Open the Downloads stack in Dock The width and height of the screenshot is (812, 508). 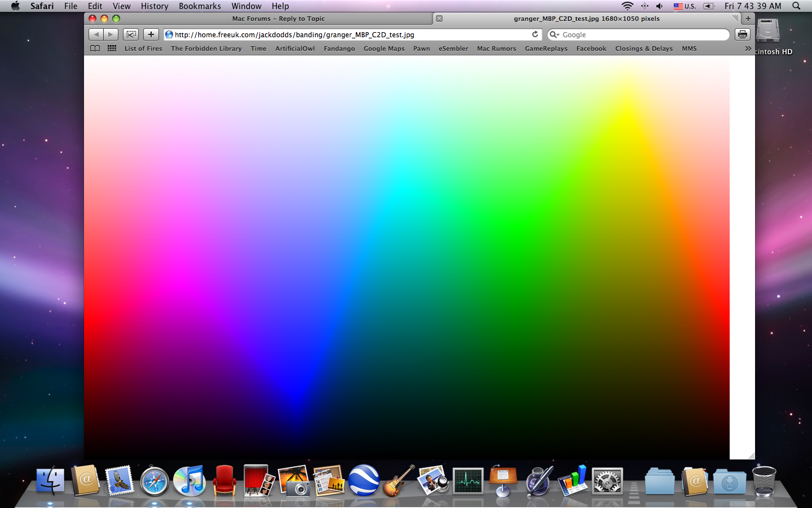(x=730, y=481)
